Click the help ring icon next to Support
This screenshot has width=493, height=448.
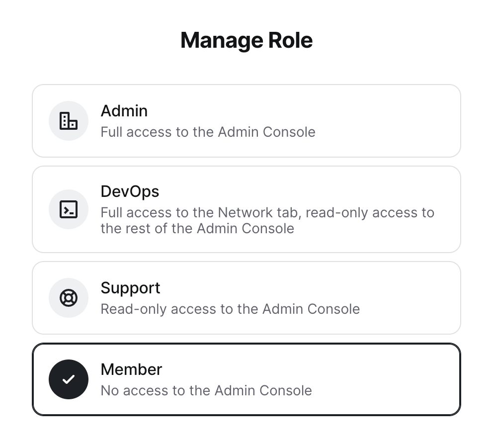pyautogui.click(x=68, y=298)
